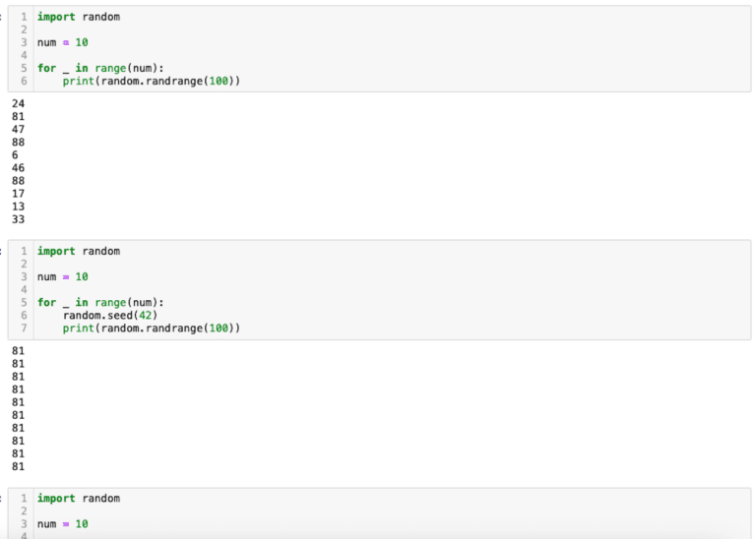Click 'import random' in the second cell
This screenshot has width=756, height=539.
pyautogui.click(x=79, y=252)
